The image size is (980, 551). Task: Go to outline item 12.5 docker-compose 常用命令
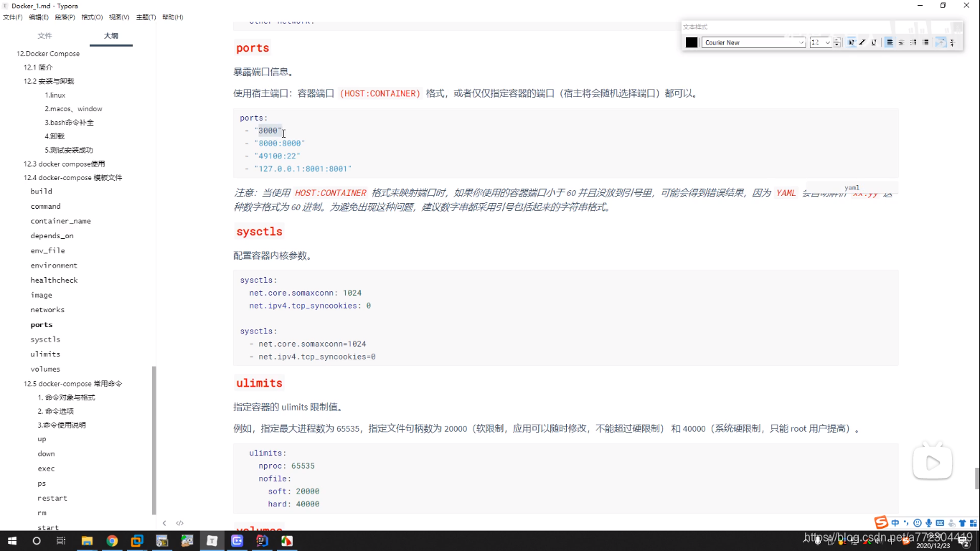(x=72, y=384)
